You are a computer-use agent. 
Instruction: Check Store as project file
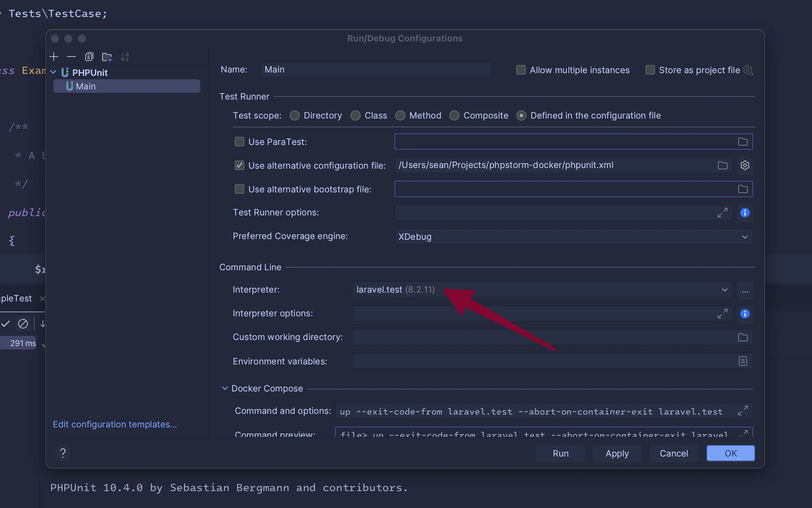pos(650,70)
